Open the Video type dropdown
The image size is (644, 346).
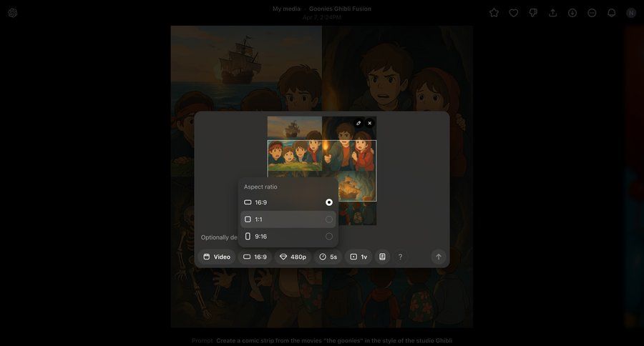click(x=217, y=257)
